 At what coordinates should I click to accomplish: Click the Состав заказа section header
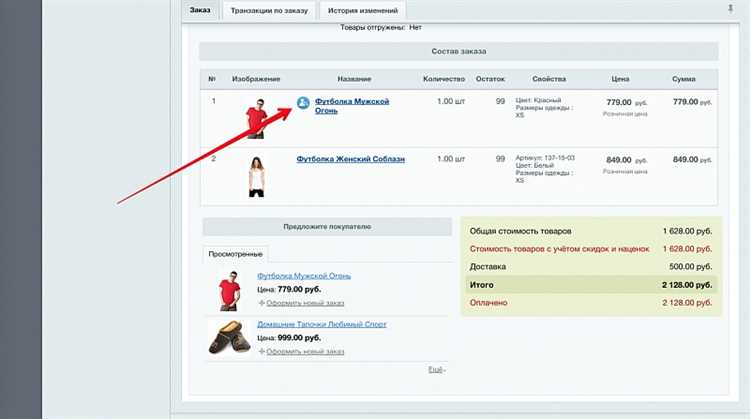(x=459, y=51)
